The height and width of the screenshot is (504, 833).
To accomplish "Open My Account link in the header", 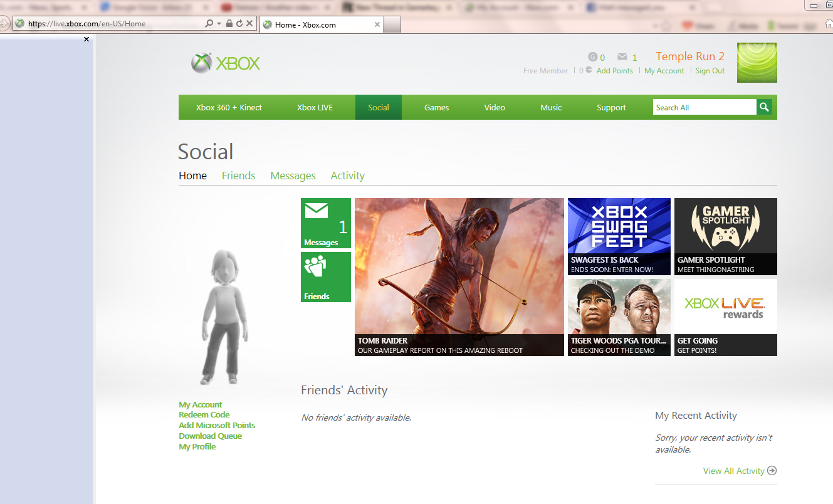I will [664, 71].
